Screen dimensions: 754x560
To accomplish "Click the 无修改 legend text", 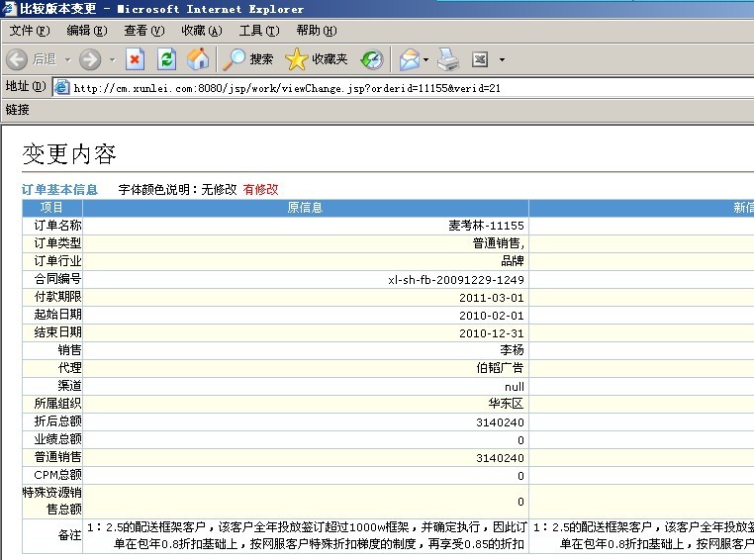I will point(219,189).
